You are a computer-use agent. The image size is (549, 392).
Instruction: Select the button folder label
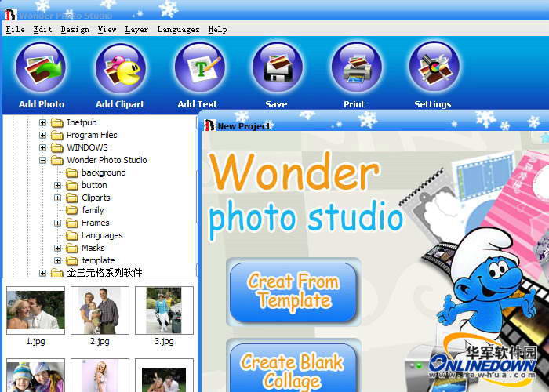(94, 185)
